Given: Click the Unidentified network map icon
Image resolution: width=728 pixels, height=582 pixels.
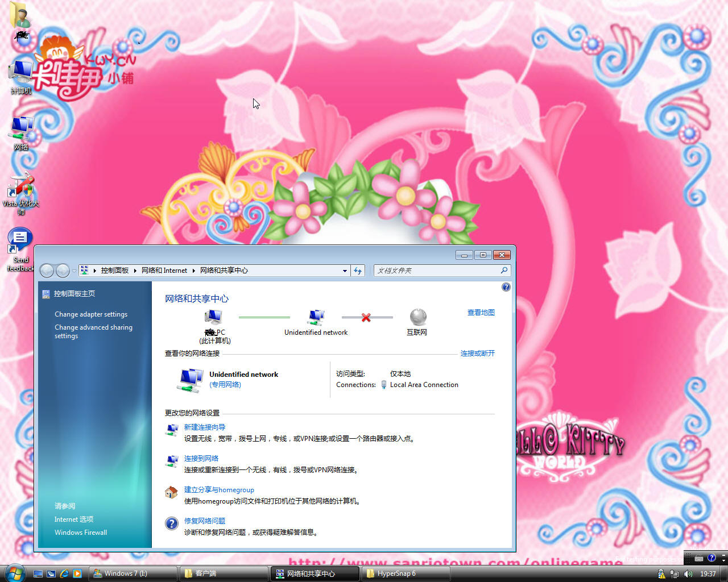Looking at the screenshot, I should click(316, 317).
